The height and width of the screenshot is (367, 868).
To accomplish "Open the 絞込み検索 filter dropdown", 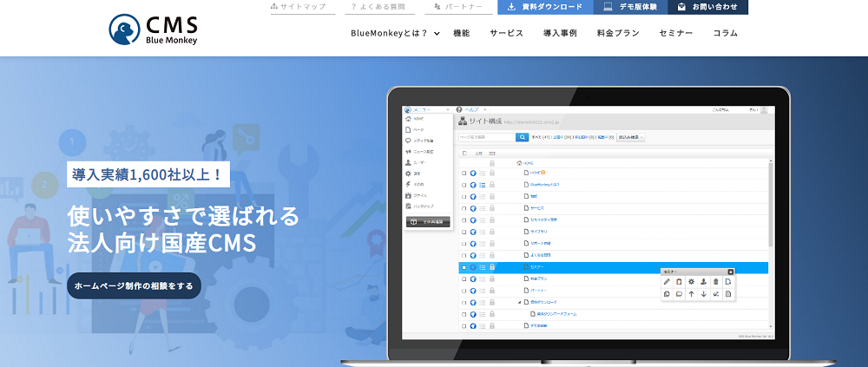I will (x=631, y=137).
